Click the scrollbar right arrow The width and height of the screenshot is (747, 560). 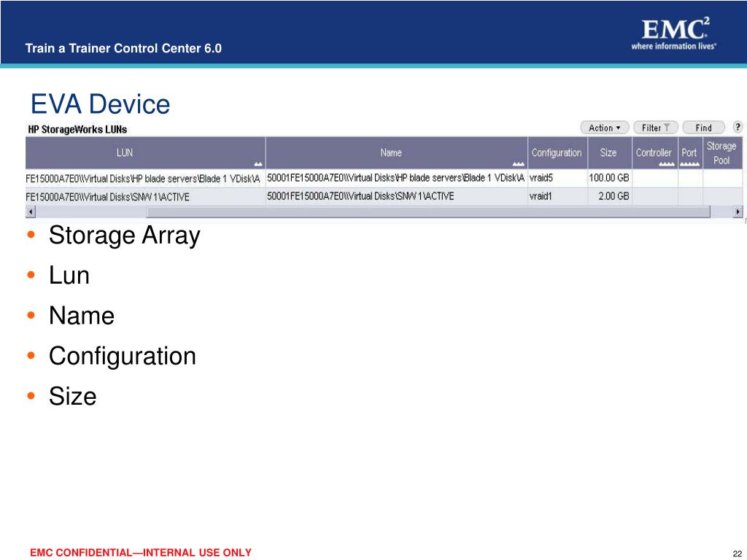coord(738,211)
